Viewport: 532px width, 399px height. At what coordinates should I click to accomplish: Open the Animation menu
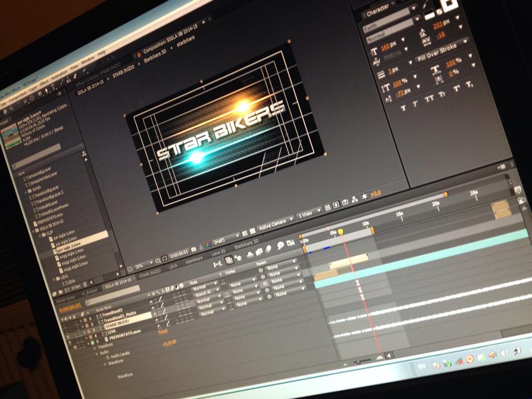click(x=59, y=75)
